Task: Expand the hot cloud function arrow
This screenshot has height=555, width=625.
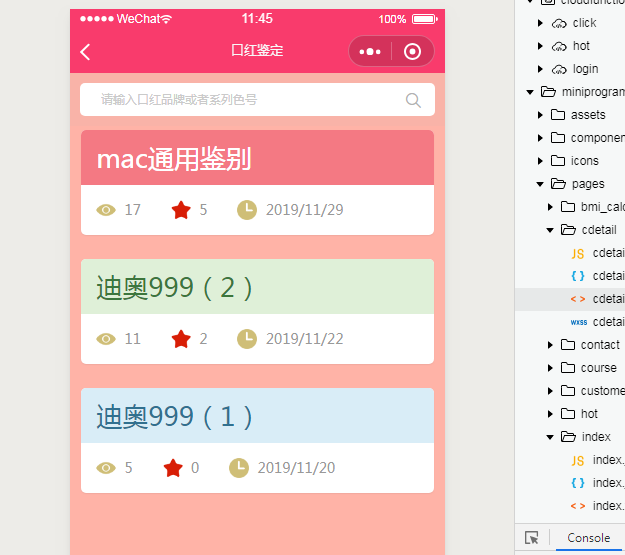Action: pos(540,46)
